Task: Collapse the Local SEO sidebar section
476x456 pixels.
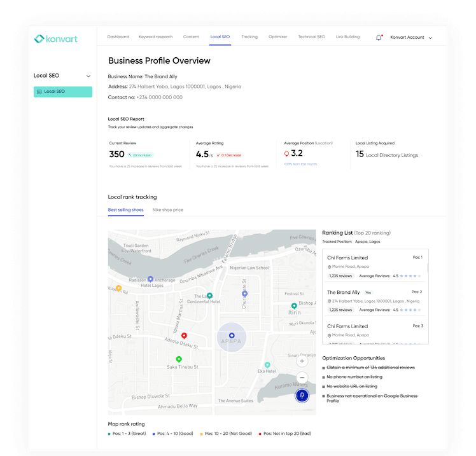Action: [x=88, y=76]
